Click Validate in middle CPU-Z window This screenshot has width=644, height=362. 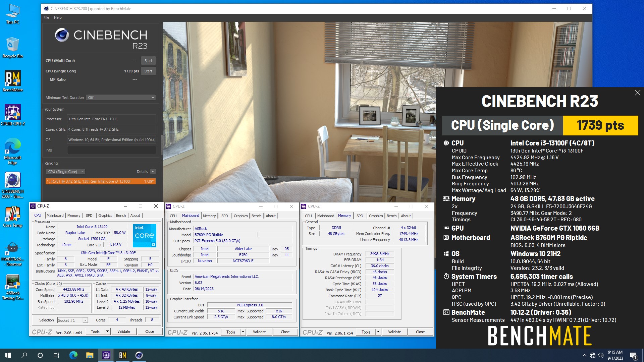pos(259,332)
